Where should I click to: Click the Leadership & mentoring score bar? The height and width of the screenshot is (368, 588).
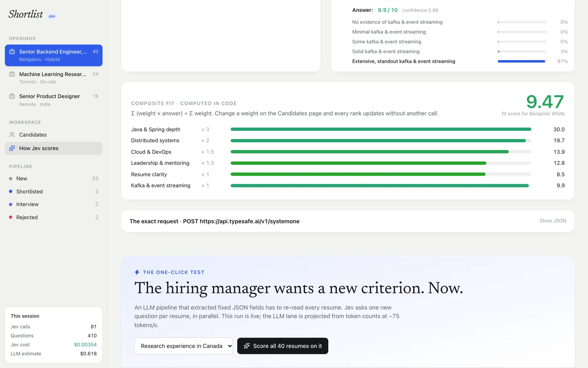[x=381, y=163]
